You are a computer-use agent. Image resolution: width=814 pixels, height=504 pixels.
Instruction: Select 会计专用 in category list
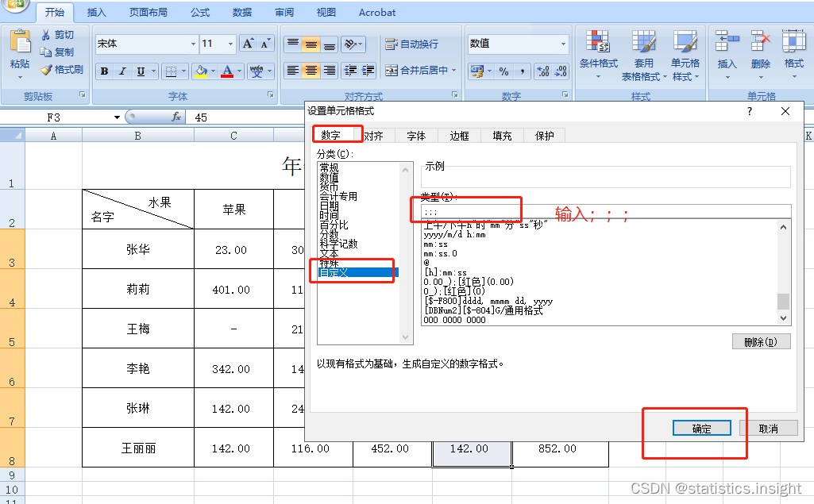[338, 196]
